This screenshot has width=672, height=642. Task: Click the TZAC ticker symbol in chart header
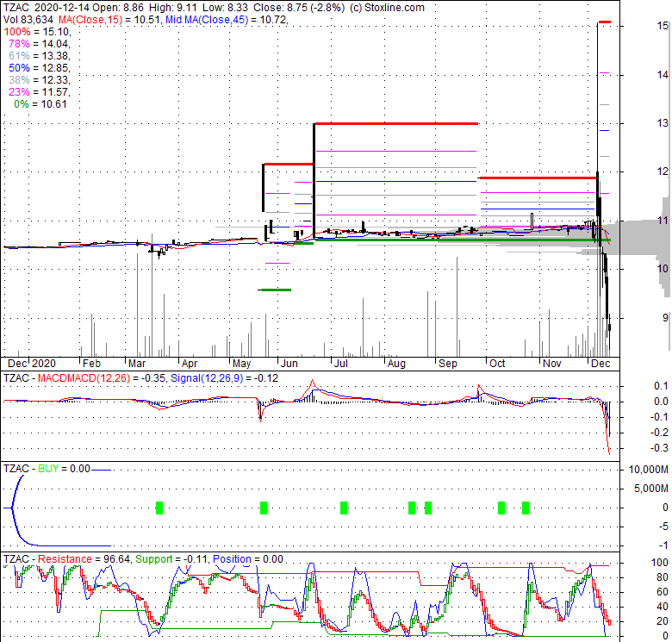pos(16,7)
